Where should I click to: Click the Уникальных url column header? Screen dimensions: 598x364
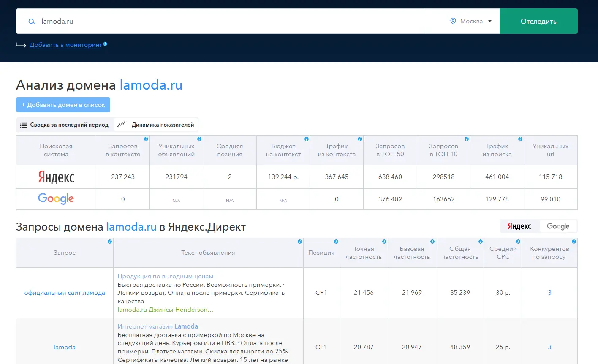pos(551,150)
